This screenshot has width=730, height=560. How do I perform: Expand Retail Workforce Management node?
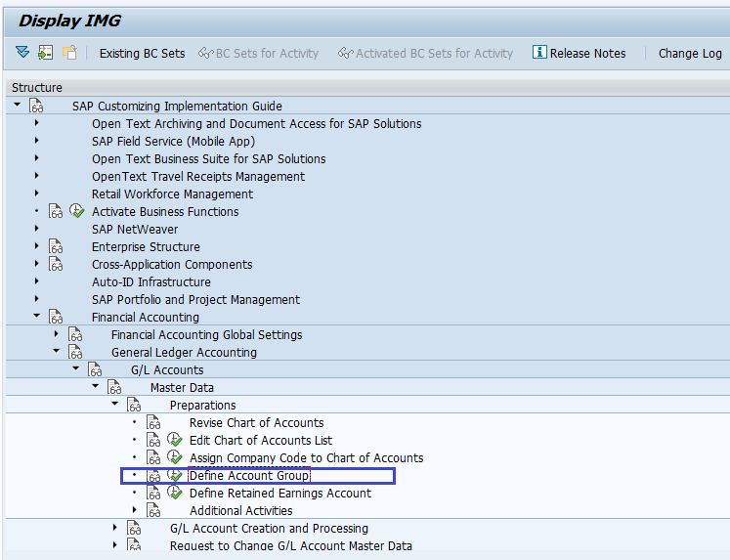37,194
